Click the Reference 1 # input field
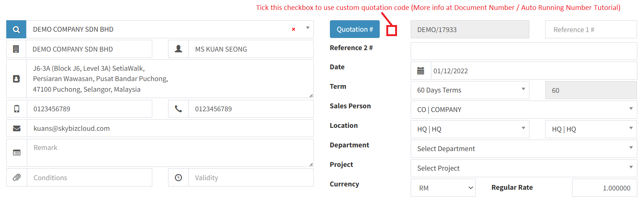 point(591,29)
